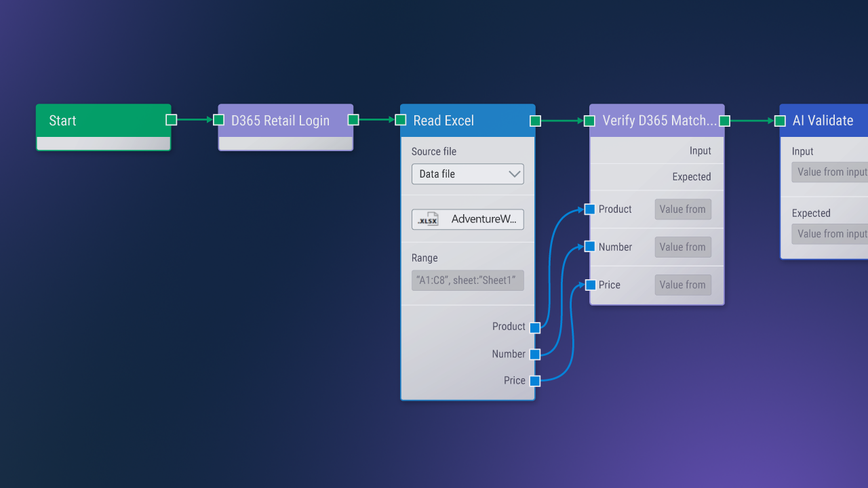The width and height of the screenshot is (868, 488).
Task: Click the Number output port on Read Excel
Action: click(x=535, y=354)
